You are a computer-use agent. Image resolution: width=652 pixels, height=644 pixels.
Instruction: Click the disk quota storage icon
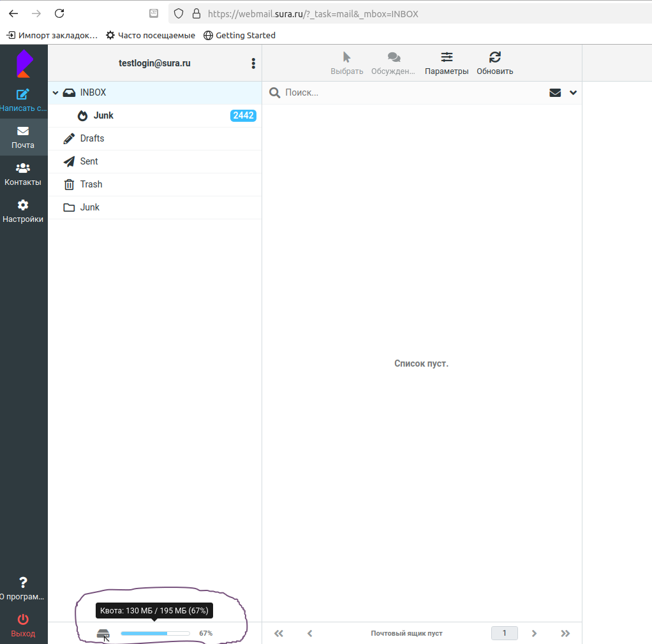[103, 633]
